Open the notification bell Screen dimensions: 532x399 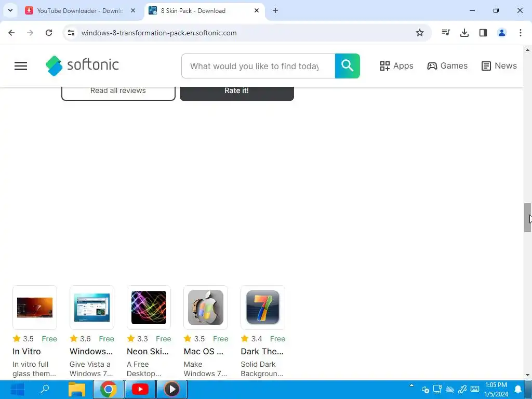pyautogui.click(x=518, y=390)
